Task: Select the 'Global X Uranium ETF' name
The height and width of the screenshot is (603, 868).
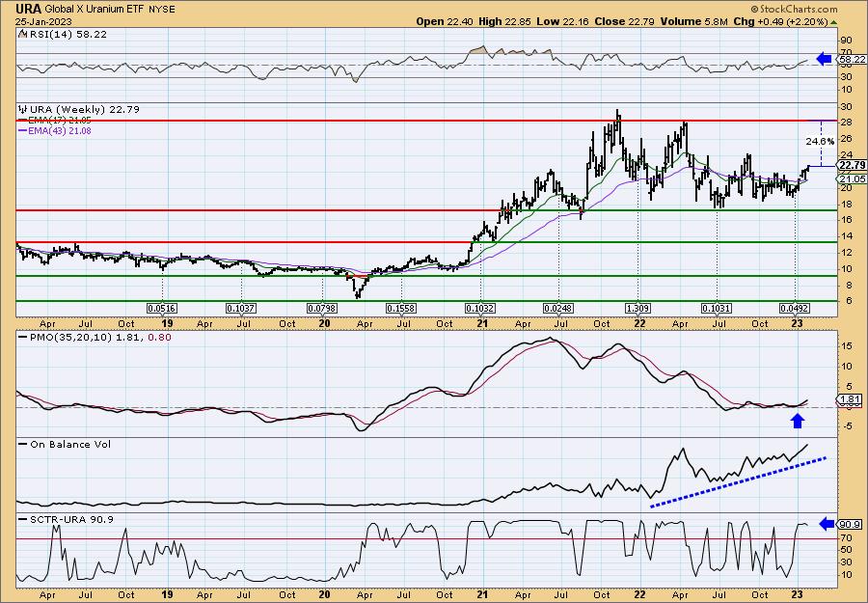Action: (95, 10)
